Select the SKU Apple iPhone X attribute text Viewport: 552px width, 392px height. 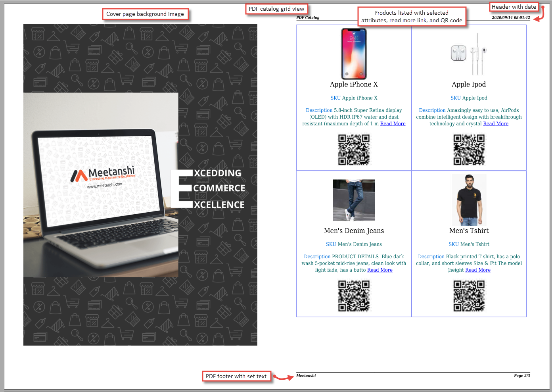tap(354, 98)
